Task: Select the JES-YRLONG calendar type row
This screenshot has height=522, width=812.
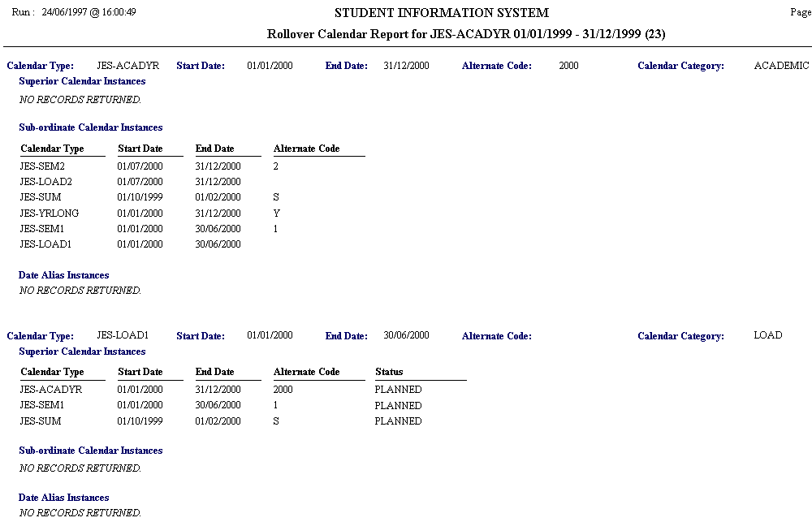Action: coord(49,214)
